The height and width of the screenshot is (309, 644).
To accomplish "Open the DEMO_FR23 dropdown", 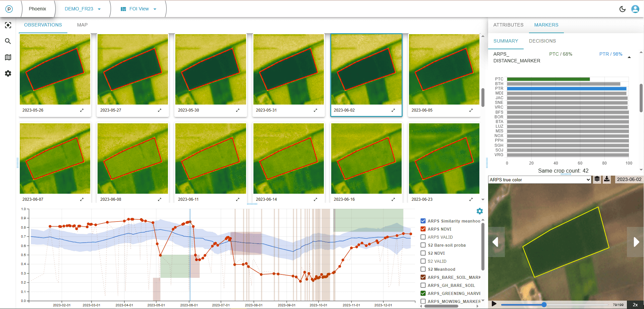I will pos(82,9).
